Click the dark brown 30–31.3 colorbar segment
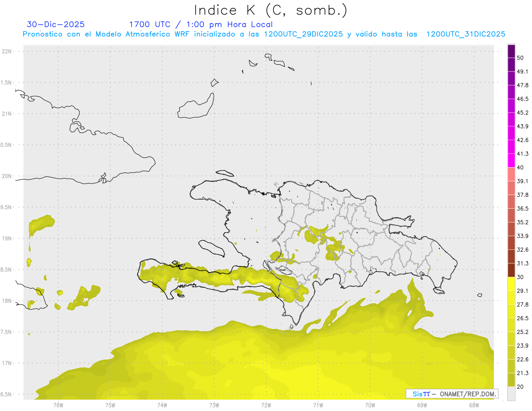Screen dimensions: 532x411 pyautogui.click(x=511, y=270)
